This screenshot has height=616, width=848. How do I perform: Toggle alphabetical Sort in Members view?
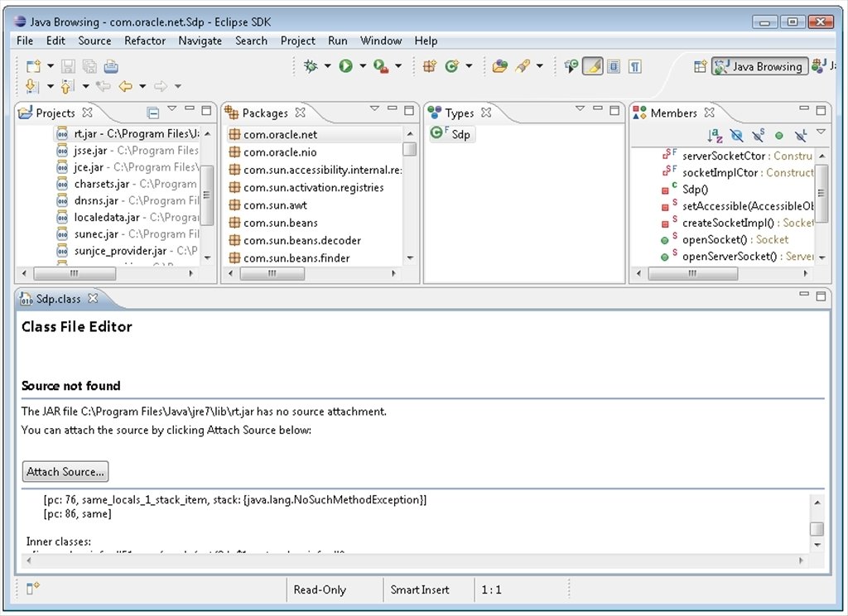715,135
